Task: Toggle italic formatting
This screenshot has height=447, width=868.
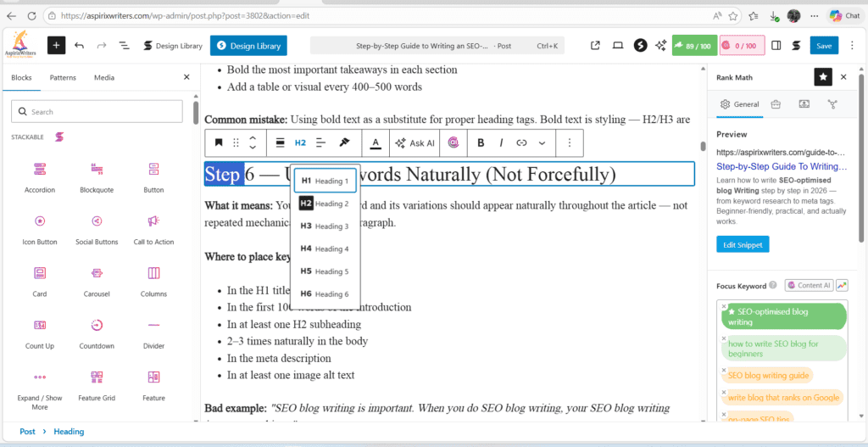Action: click(x=501, y=142)
